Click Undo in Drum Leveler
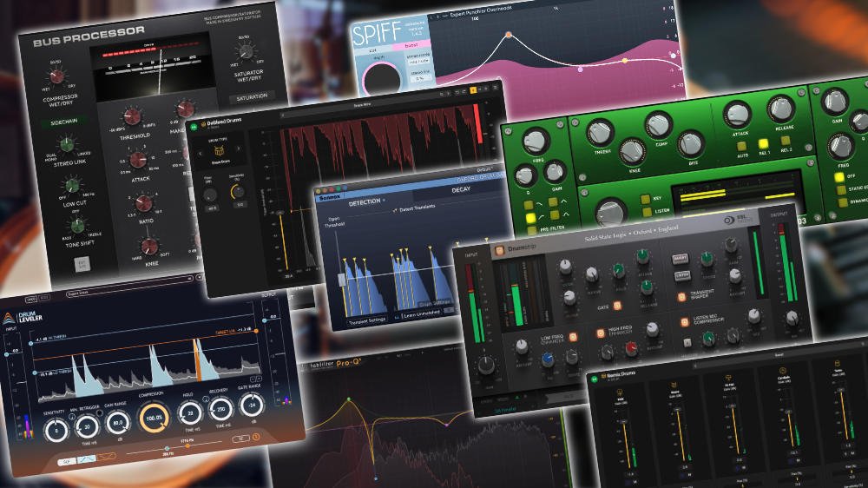The image size is (868, 488). pos(31,299)
